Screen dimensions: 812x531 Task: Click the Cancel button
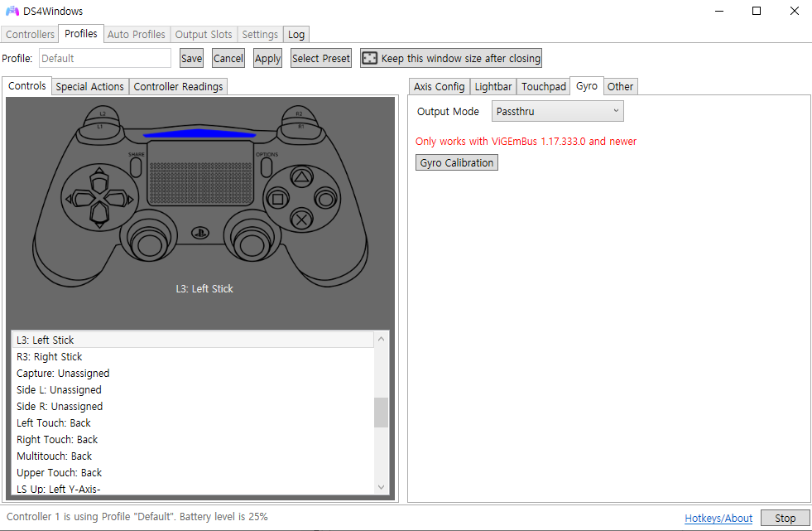click(228, 59)
